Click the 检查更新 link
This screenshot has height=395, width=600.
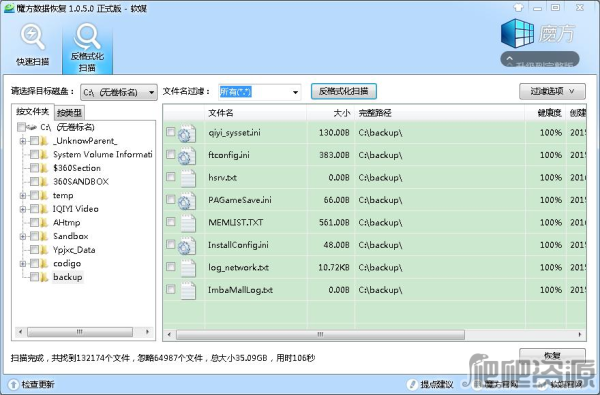38,384
